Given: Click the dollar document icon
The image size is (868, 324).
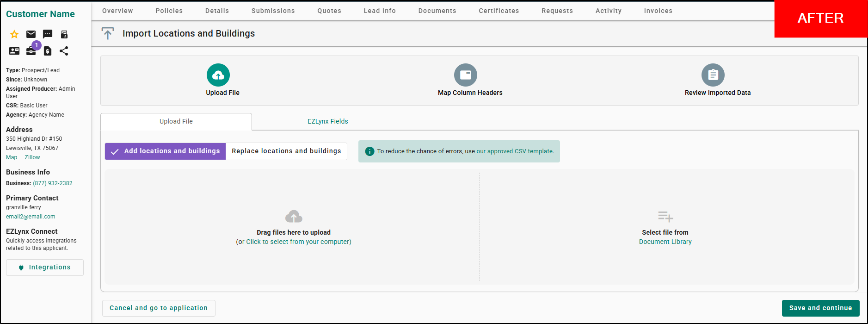Looking at the screenshot, I should pyautogui.click(x=48, y=51).
